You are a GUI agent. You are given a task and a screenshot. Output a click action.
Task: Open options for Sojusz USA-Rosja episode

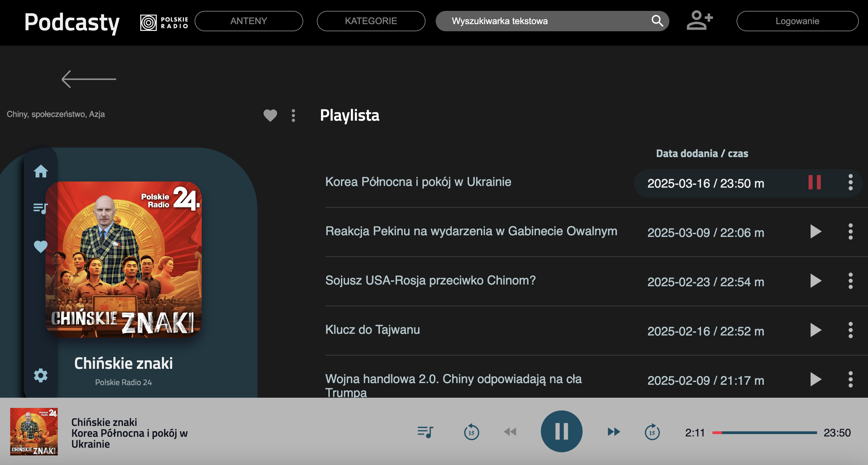(x=850, y=281)
